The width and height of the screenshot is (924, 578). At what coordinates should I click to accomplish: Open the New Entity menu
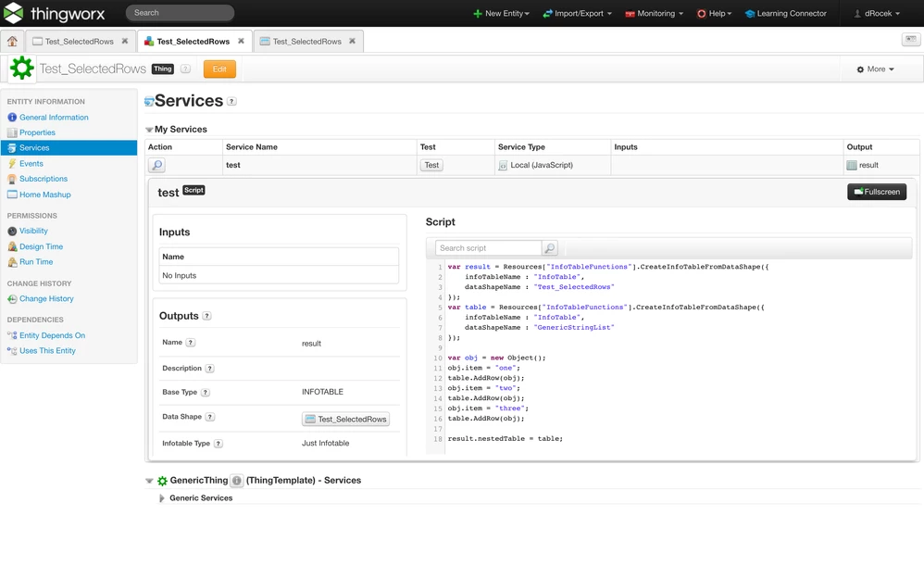(501, 13)
